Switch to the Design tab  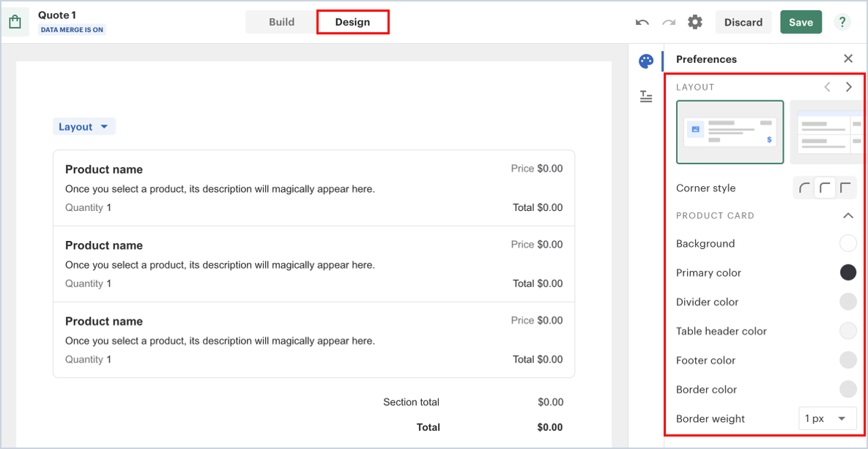point(352,22)
